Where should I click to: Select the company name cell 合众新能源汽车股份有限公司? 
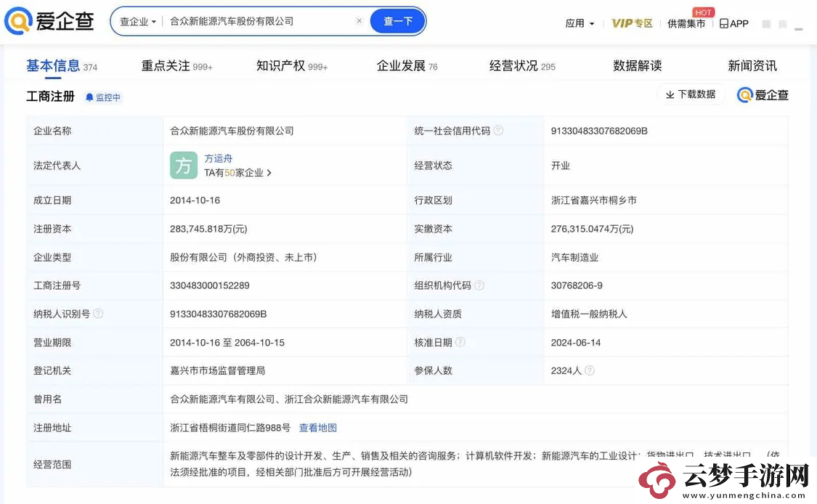(x=232, y=131)
